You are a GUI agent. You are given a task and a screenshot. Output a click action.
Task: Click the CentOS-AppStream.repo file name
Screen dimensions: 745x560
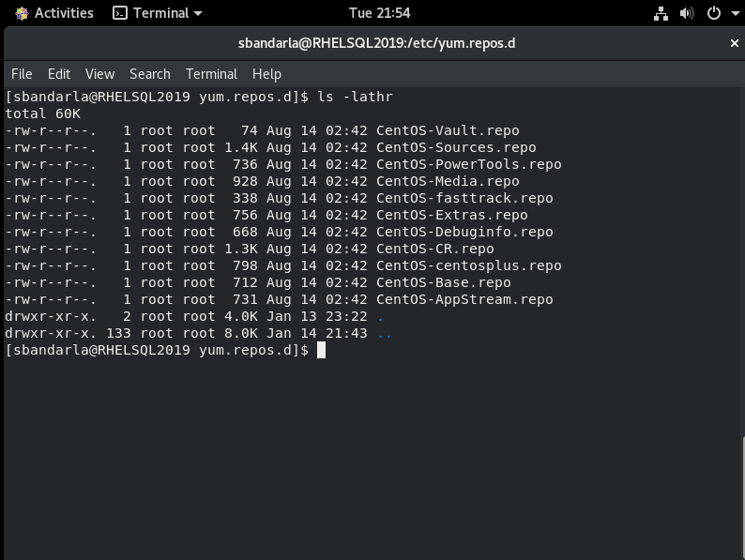click(464, 299)
